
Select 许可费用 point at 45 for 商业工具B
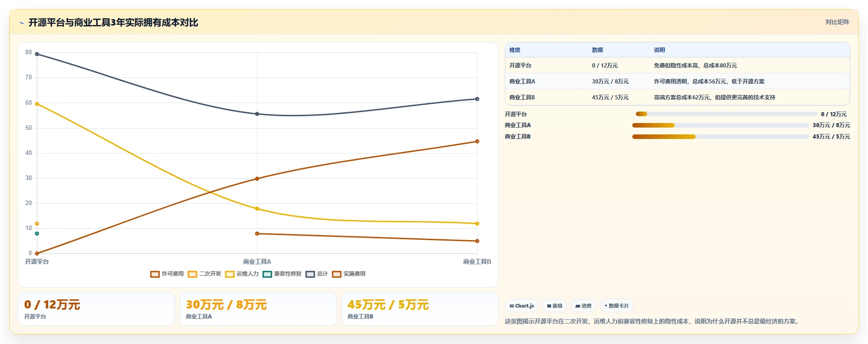click(x=477, y=141)
